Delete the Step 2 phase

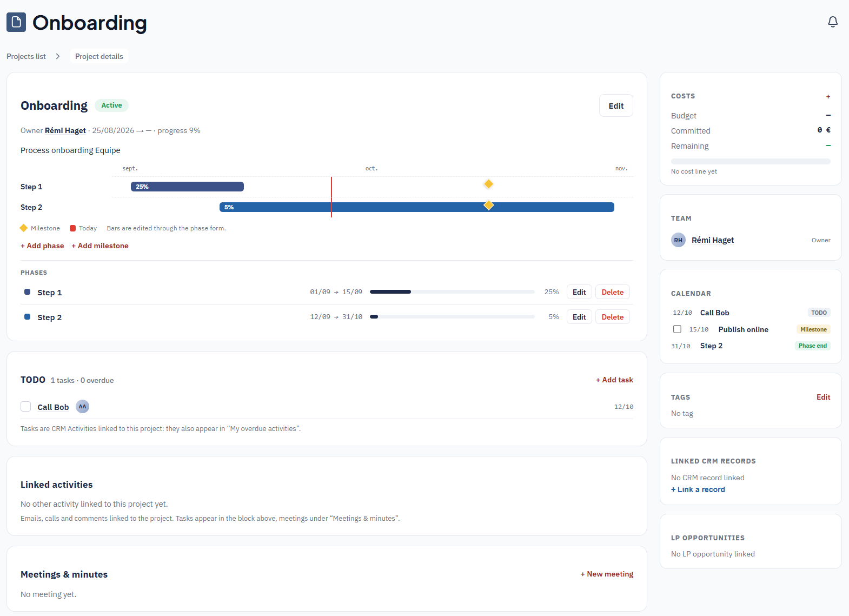click(x=613, y=317)
